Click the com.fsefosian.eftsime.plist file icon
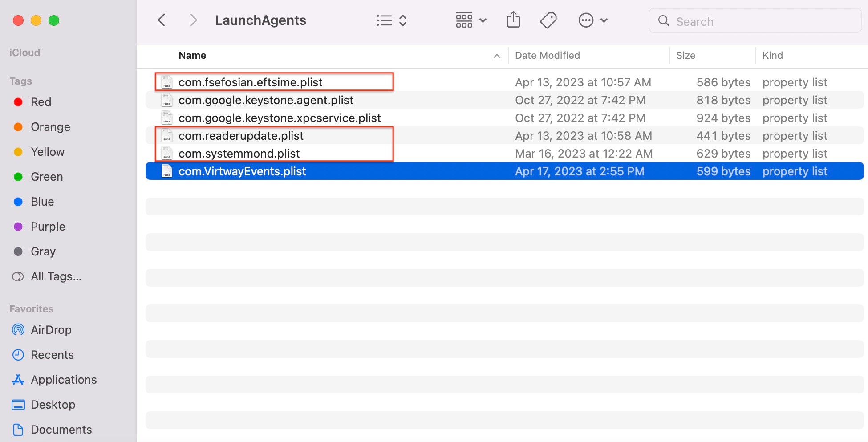 point(167,82)
